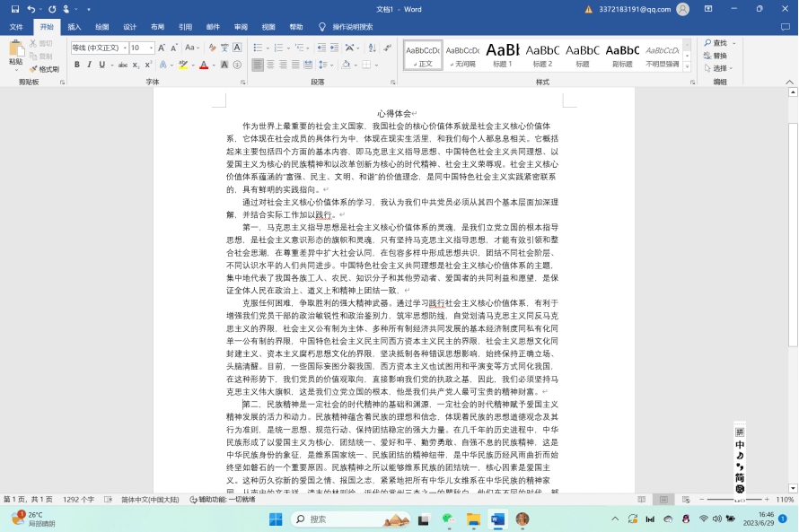The image size is (799, 532).
Task: Click the Format Painter (格式刷) button
Action: pyautogui.click(x=43, y=69)
